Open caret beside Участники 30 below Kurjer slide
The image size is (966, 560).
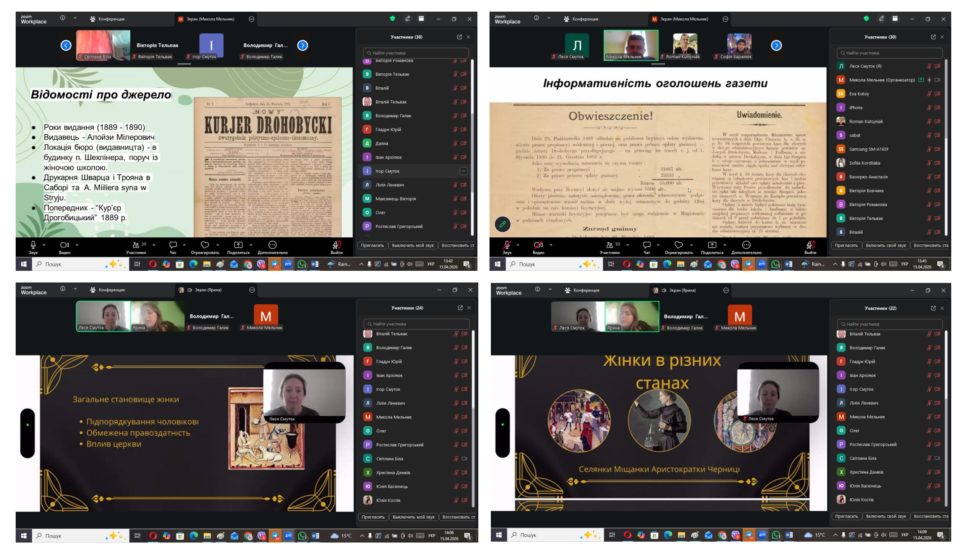pyautogui.click(x=154, y=245)
